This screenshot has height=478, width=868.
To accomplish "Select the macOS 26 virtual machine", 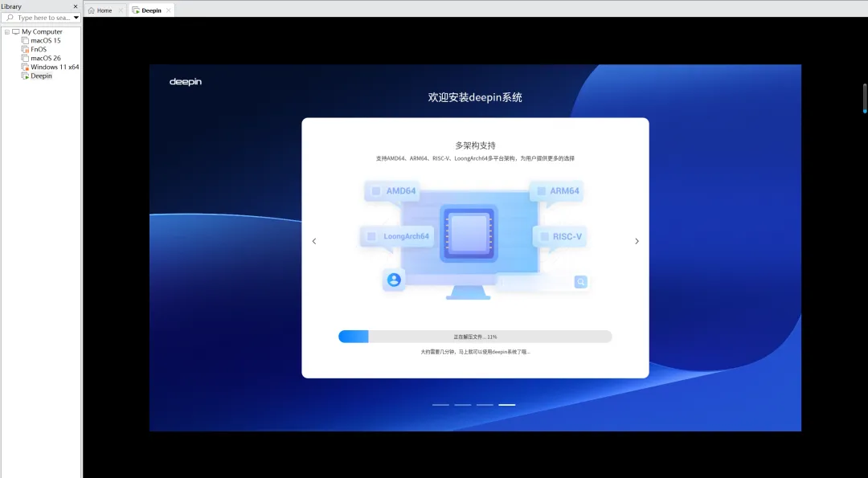I will coord(45,58).
